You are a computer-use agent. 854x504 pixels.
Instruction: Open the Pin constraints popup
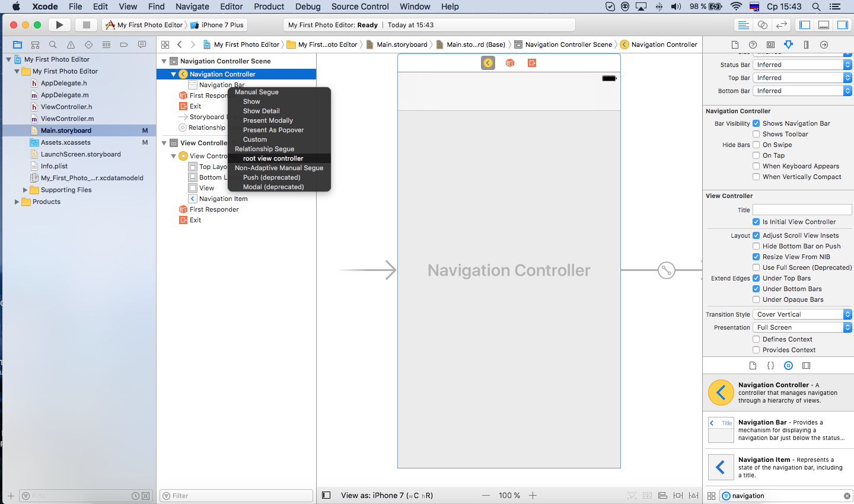pos(678,495)
